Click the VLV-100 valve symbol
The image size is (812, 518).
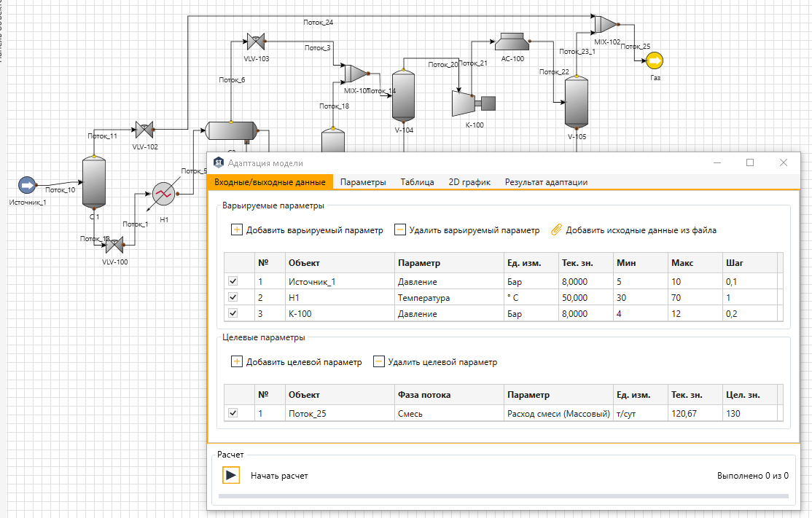[114, 246]
